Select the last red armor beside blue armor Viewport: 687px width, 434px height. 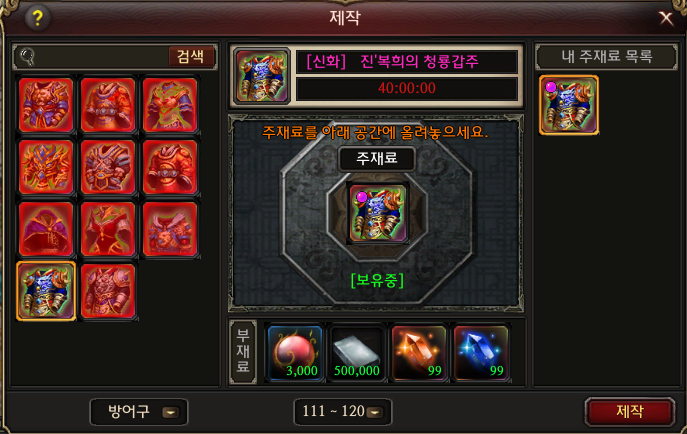pos(108,291)
